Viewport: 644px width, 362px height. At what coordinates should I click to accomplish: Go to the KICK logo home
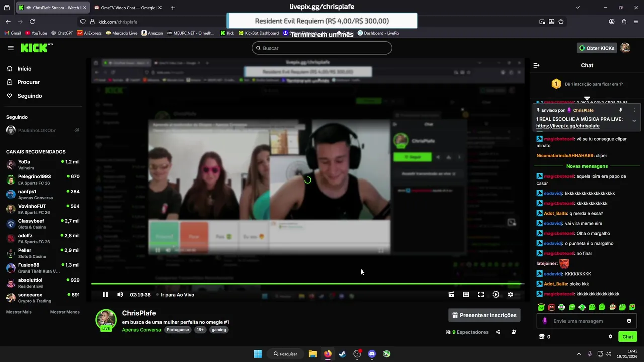tap(37, 48)
